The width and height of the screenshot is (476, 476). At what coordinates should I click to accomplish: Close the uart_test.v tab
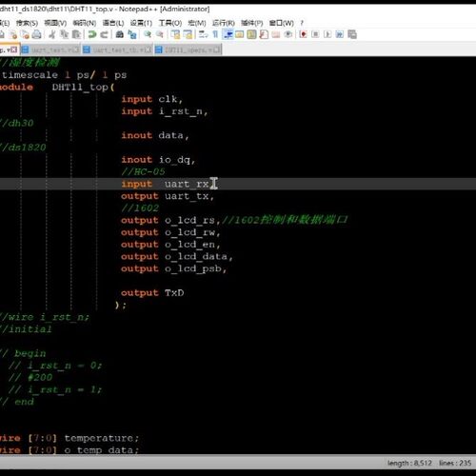pyautogui.click(x=76, y=50)
